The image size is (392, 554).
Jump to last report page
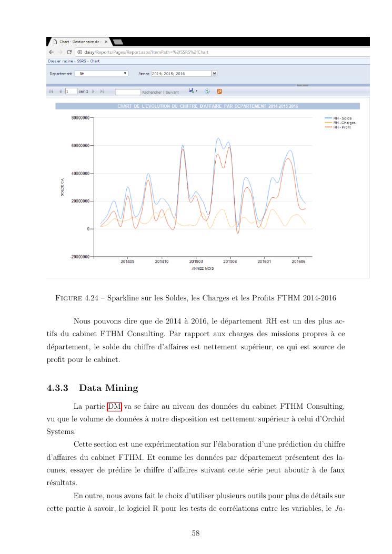pos(102,92)
